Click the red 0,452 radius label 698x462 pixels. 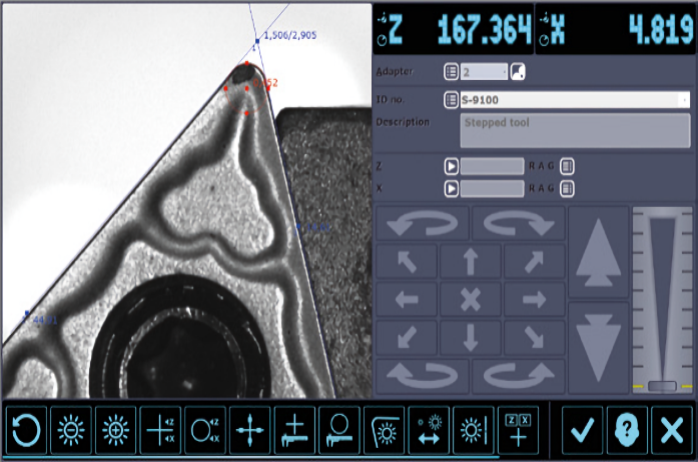(x=266, y=83)
